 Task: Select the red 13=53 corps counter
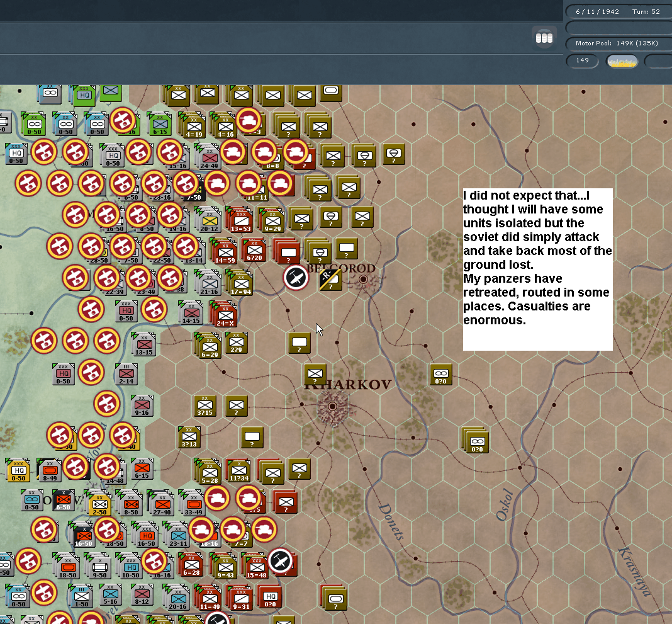click(x=240, y=220)
